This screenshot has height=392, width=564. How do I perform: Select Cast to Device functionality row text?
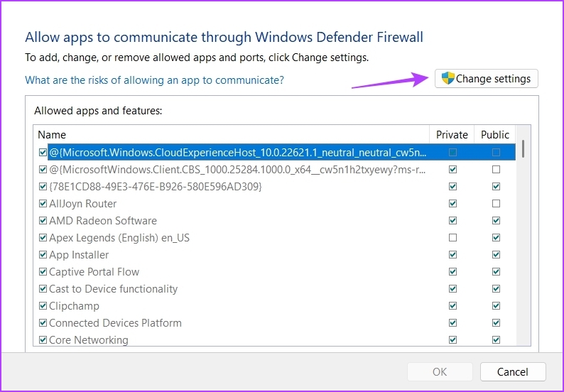point(114,289)
